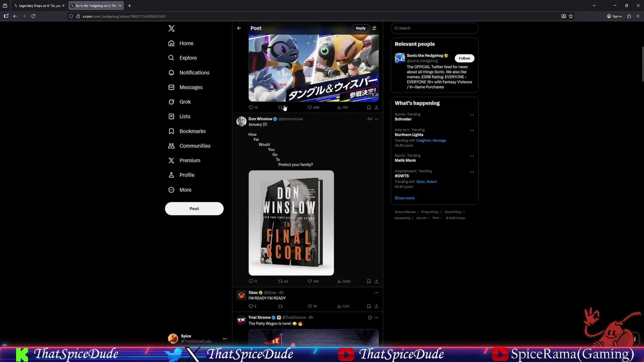Go to Explore in the sidebar
This screenshot has height=362, width=644.
pyautogui.click(x=183, y=58)
